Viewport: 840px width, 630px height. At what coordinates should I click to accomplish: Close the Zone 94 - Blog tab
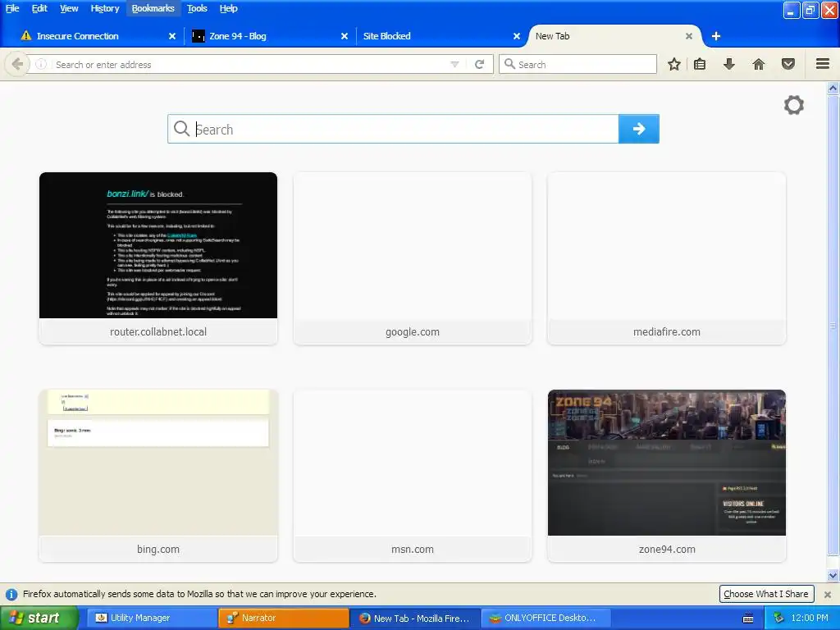345,36
